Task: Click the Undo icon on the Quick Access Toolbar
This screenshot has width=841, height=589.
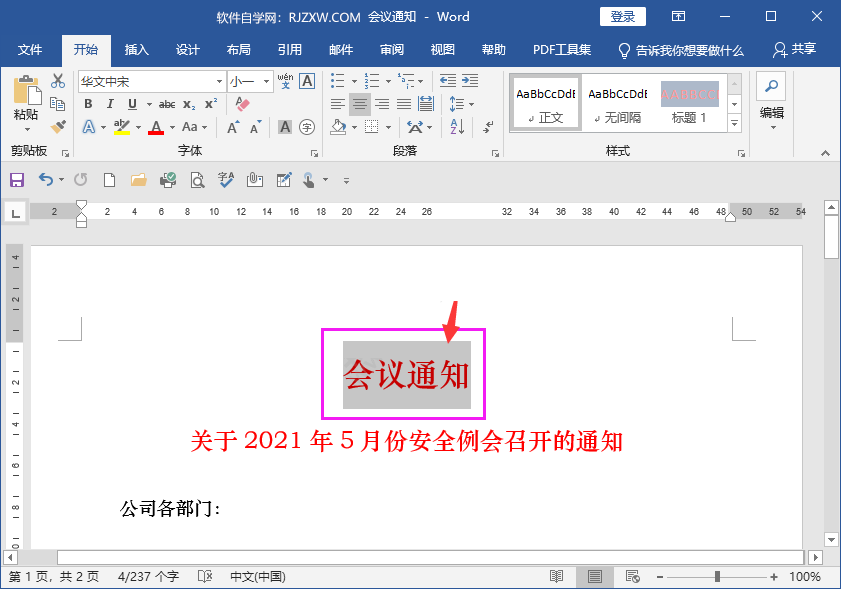Action: tap(47, 180)
